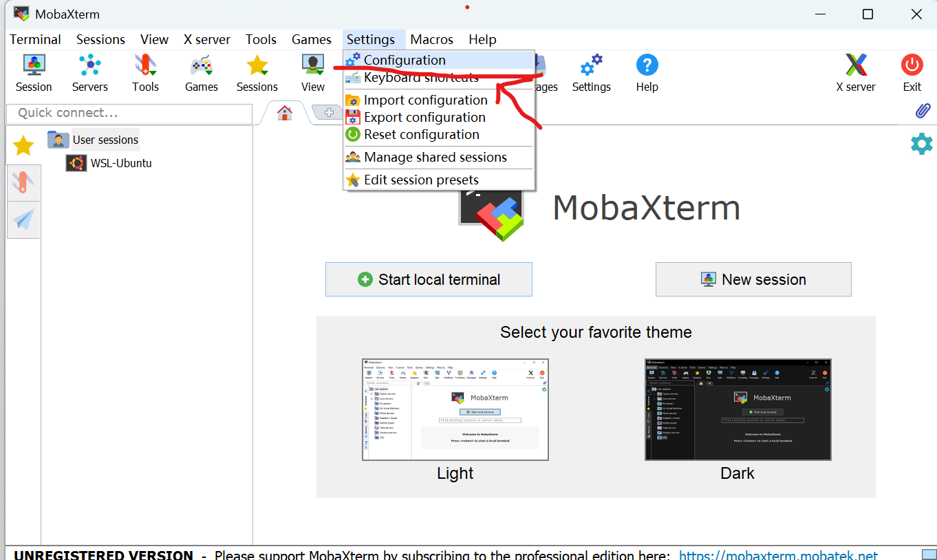The height and width of the screenshot is (560, 937).
Task: Select Reset configuration menu entry
Action: coord(439,134)
